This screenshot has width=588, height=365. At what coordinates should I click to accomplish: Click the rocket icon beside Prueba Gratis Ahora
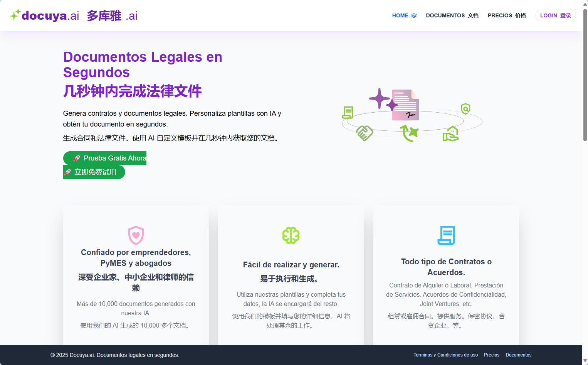coord(77,158)
